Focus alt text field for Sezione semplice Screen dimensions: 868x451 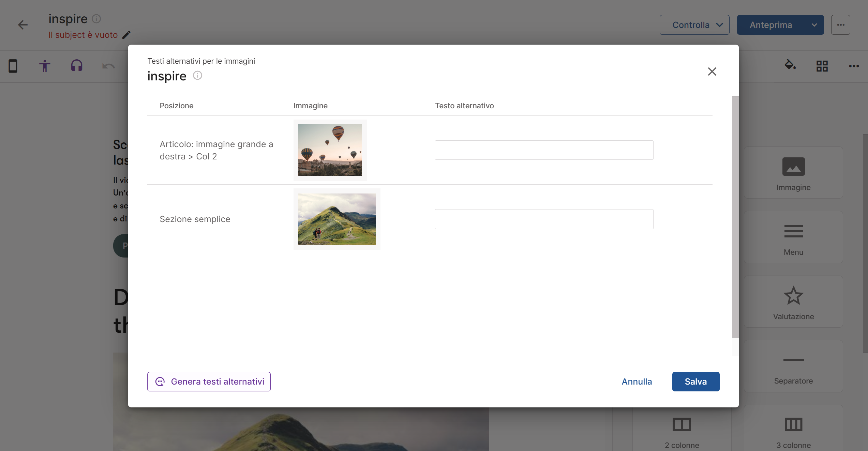pyautogui.click(x=544, y=219)
